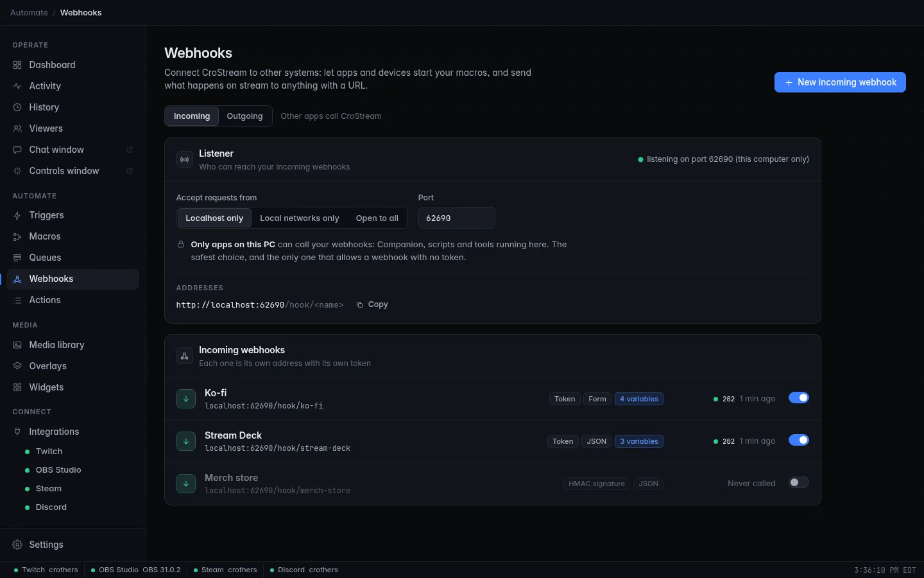This screenshot has width=924, height=578.
Task: Click the Stream Deck incoming arrow icon
Action: click(186, 441)
